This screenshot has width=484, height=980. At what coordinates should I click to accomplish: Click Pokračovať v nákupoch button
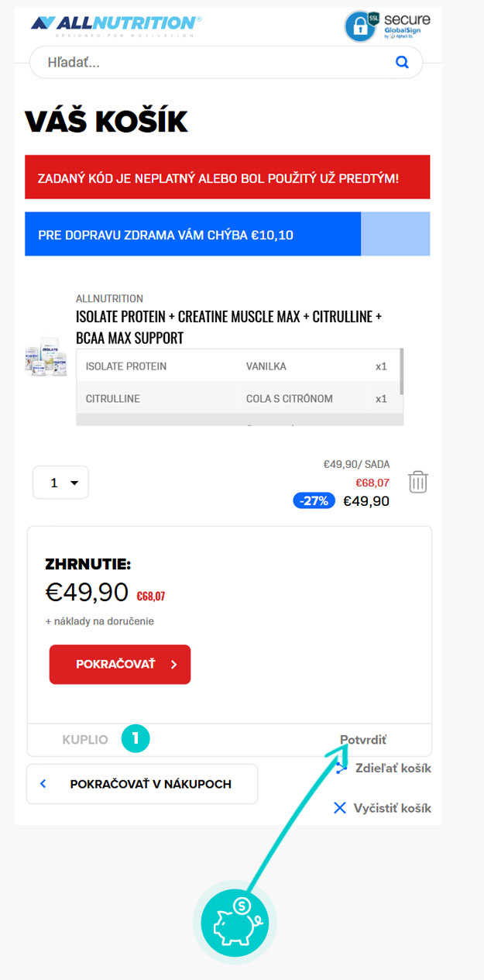point(142,784)
